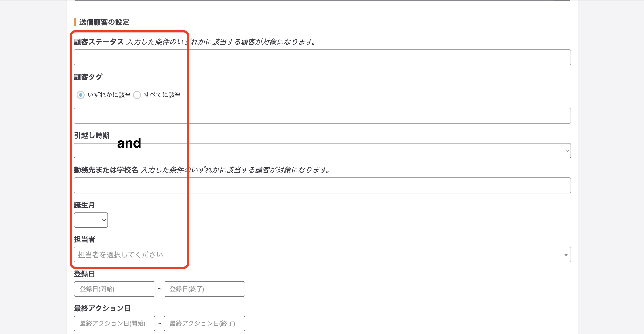This screenshot has height=334, width=644.
Task: Open the 引越し時期 dropdown
Action: (x=322, y=150)
